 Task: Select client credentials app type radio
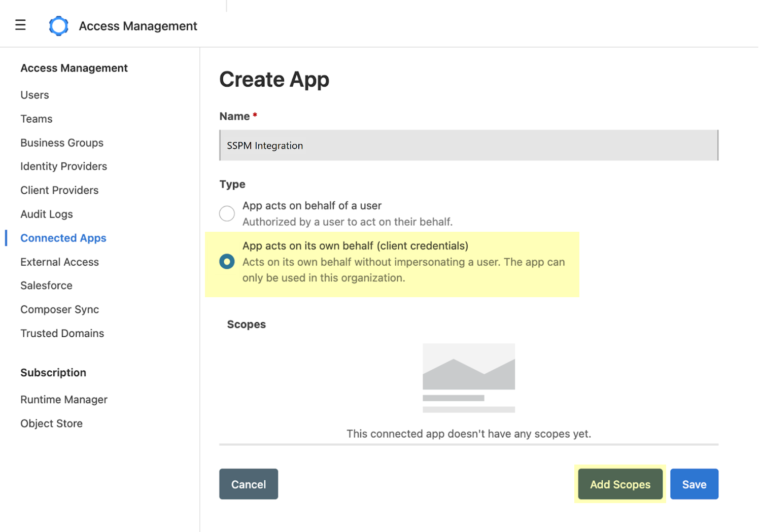click(227, 262)
